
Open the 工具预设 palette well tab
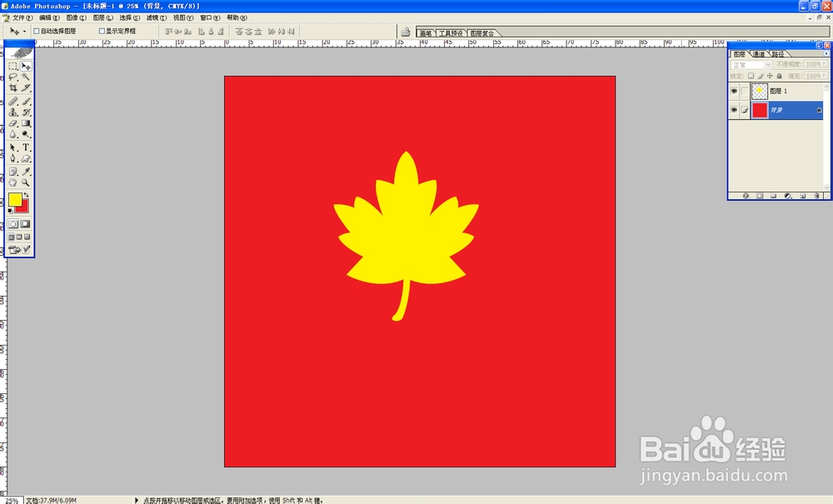click(451, 33)
